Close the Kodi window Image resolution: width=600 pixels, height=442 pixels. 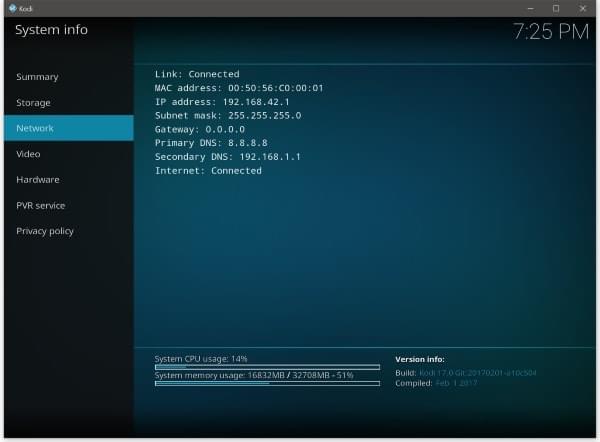583,7
